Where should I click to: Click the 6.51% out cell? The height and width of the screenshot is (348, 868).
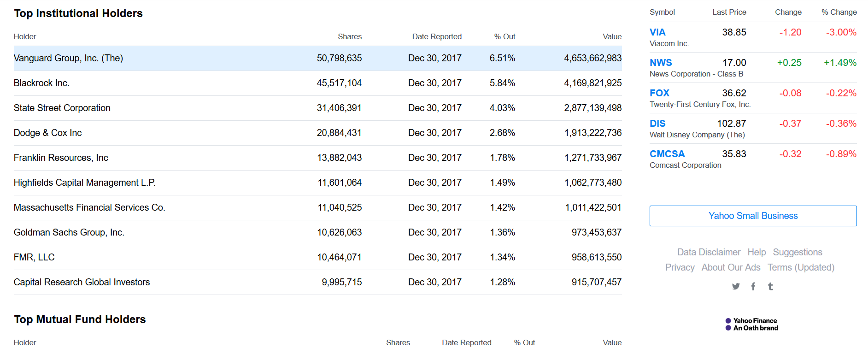pos(502,58)
